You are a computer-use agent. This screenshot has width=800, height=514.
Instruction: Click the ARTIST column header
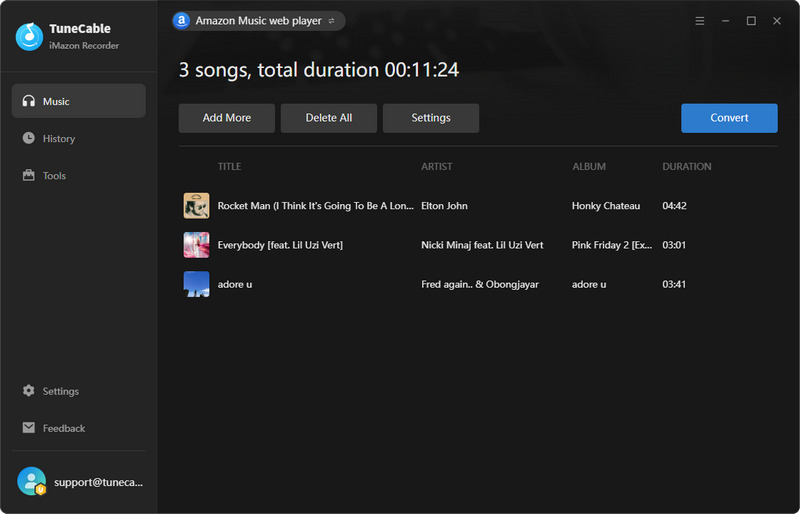click(437, 166)
